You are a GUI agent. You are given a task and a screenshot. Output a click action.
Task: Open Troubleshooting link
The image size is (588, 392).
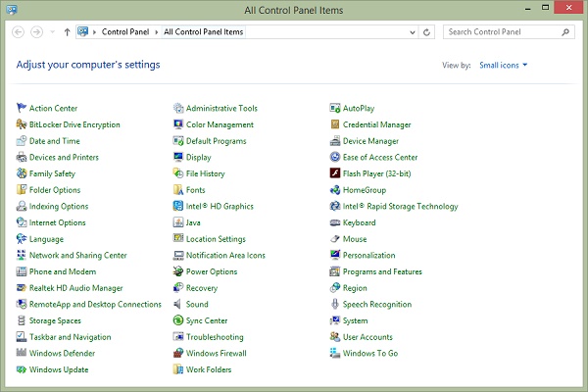coord(215,337)
